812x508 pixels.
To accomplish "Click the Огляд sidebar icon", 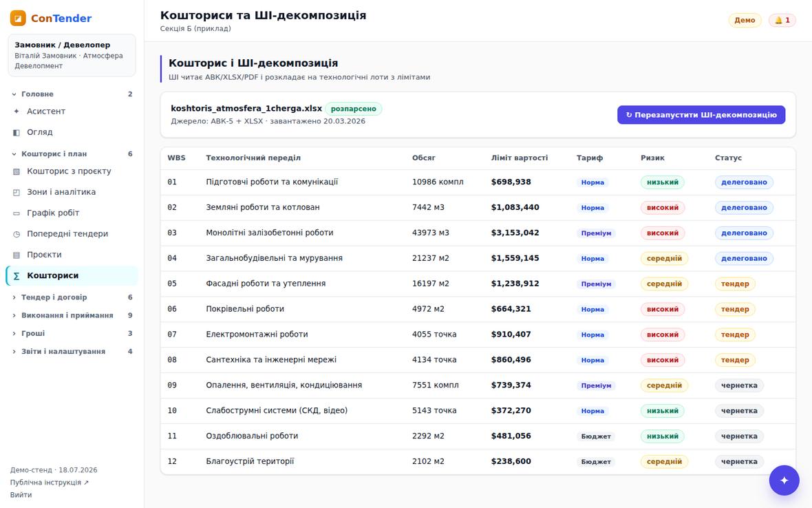I will (x=17, y=133).
